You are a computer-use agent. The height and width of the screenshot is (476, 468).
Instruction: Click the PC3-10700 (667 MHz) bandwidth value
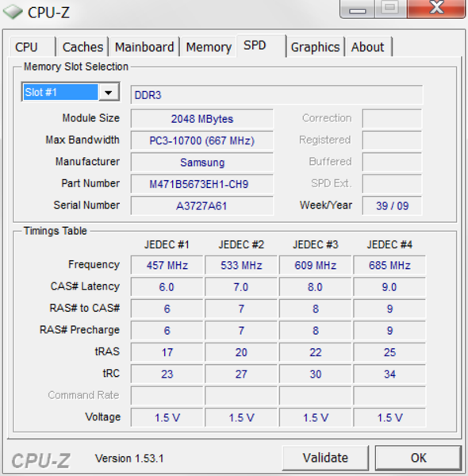201,140
